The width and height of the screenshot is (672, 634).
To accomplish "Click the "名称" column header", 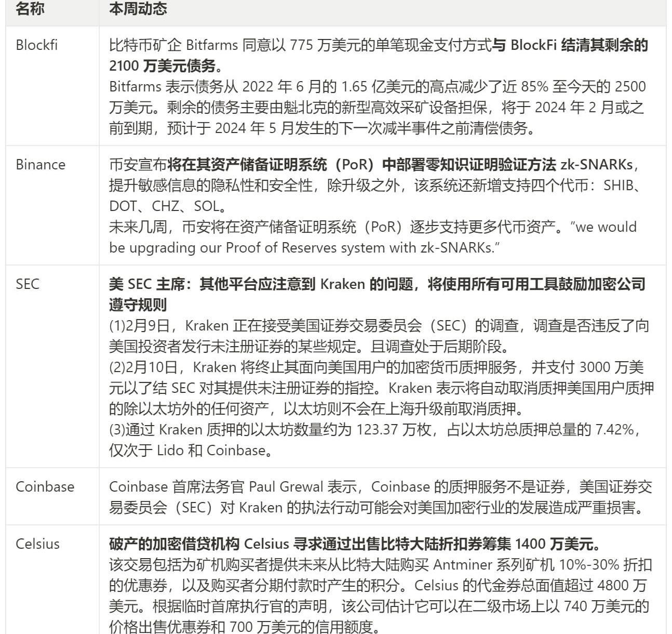I will click(x=30, y=9).
